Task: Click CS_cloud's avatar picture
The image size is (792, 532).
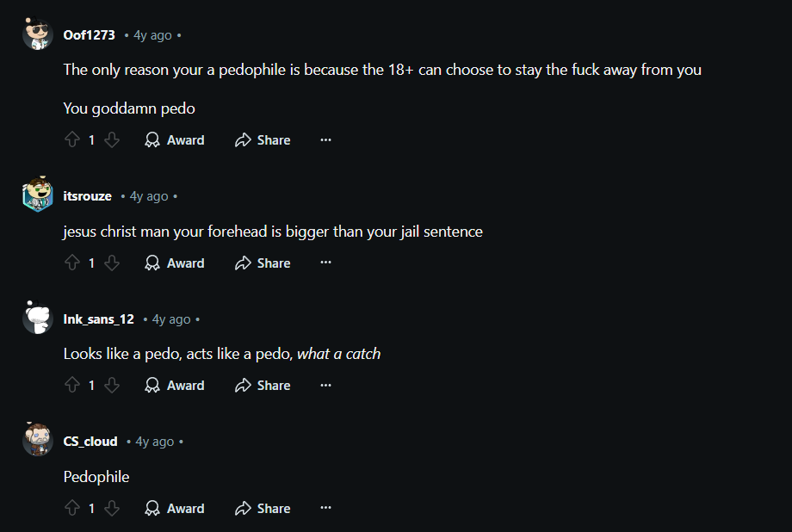Action: 37,440
